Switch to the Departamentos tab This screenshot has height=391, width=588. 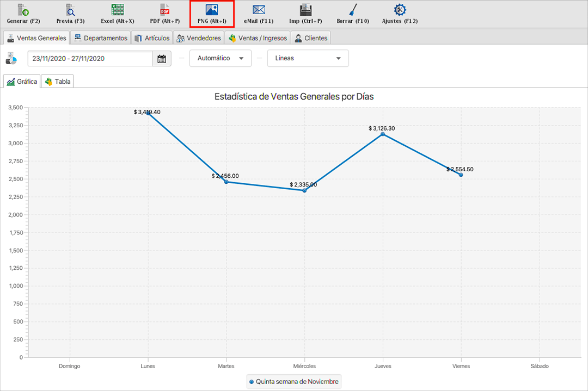coord(101,38)
